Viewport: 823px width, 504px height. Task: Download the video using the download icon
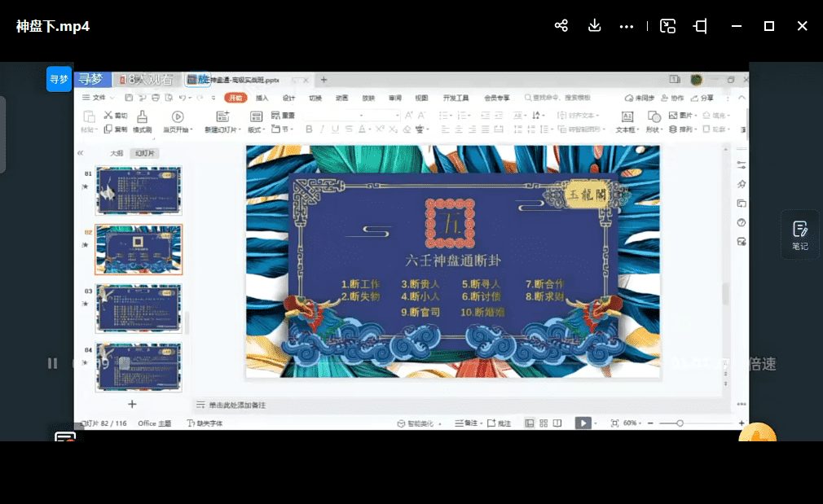click(x=594, y=26)
